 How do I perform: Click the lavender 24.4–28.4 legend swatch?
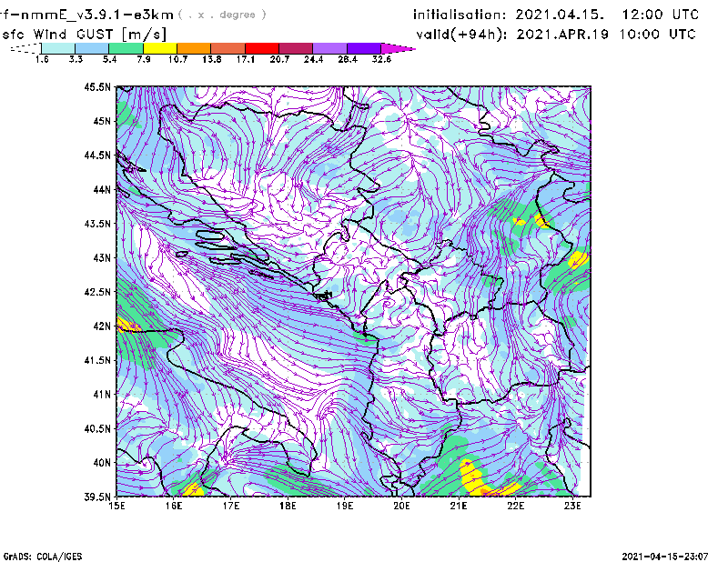coord(329,48)
